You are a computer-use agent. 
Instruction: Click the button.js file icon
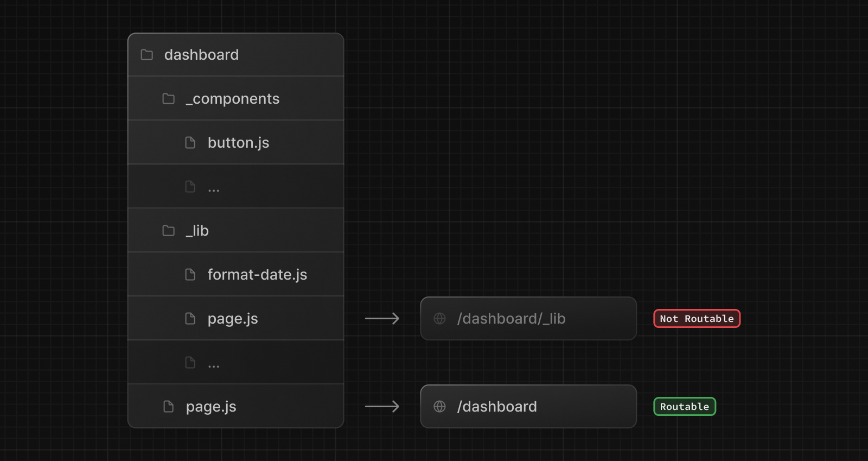pyautogui.click(x=190, y=143)
